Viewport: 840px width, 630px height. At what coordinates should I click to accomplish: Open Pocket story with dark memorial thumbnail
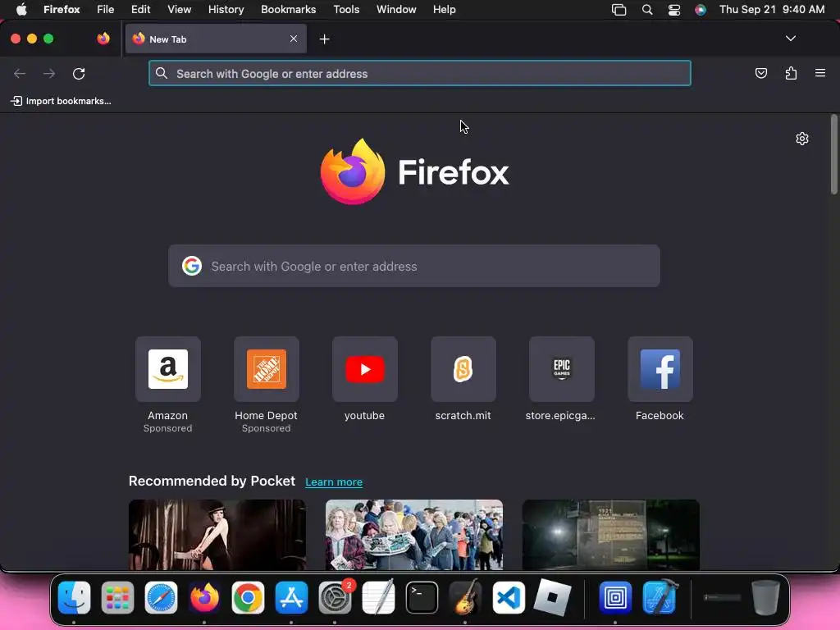[x=610, y=535]
